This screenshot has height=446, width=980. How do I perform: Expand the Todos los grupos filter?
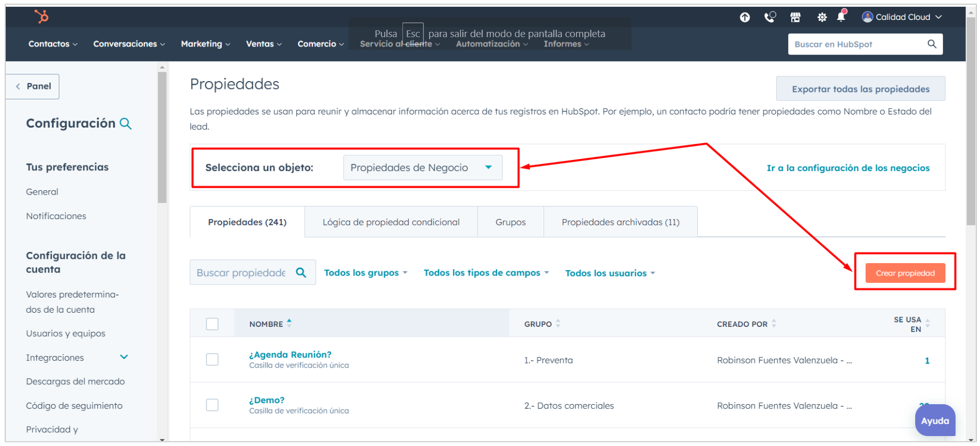365,273
